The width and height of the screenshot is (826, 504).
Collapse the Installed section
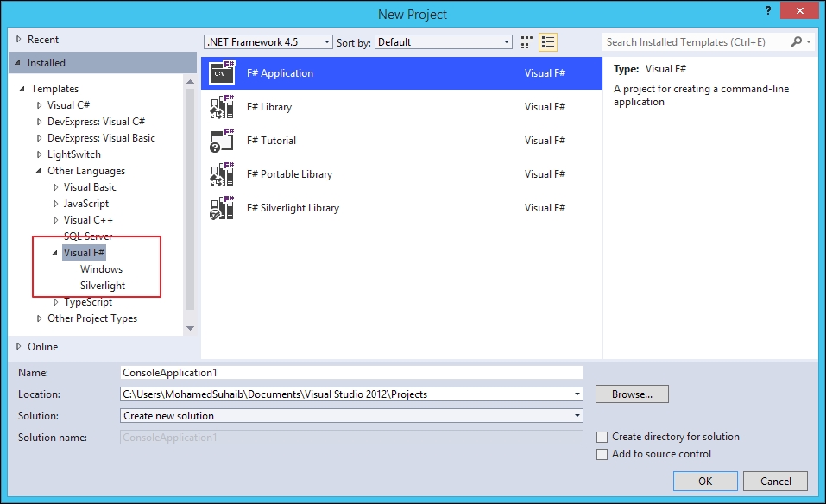(x=18, y=63)
